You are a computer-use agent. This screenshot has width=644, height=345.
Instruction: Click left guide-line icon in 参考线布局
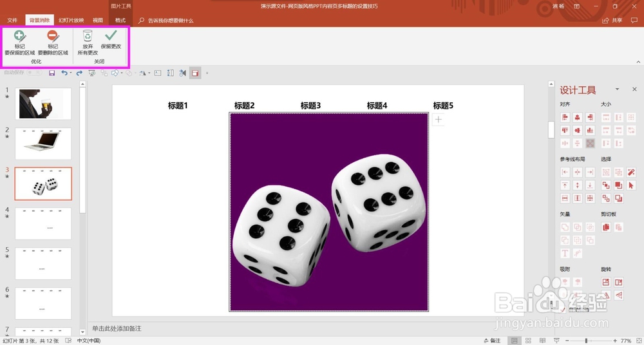click(x=565, y=172)
